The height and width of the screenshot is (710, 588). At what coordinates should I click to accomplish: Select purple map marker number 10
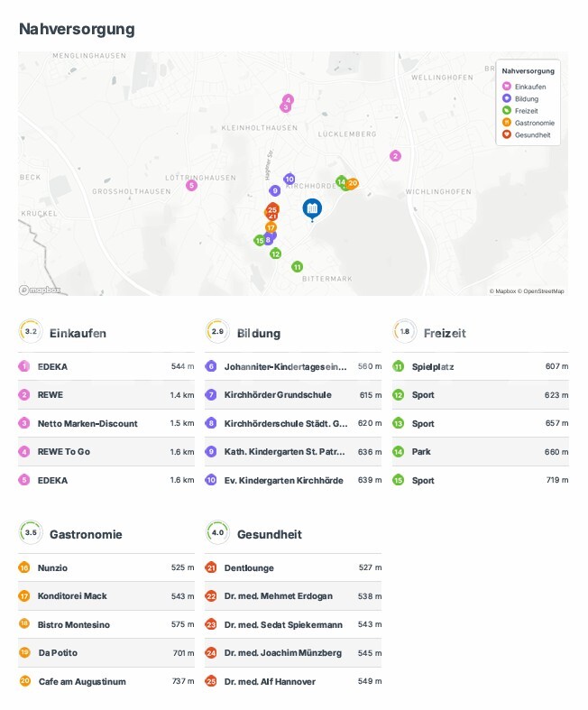[289, 179]
